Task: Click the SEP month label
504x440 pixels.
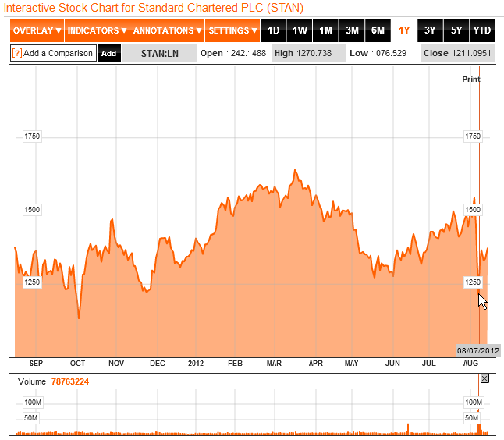Action: click(x=36, y=364)
